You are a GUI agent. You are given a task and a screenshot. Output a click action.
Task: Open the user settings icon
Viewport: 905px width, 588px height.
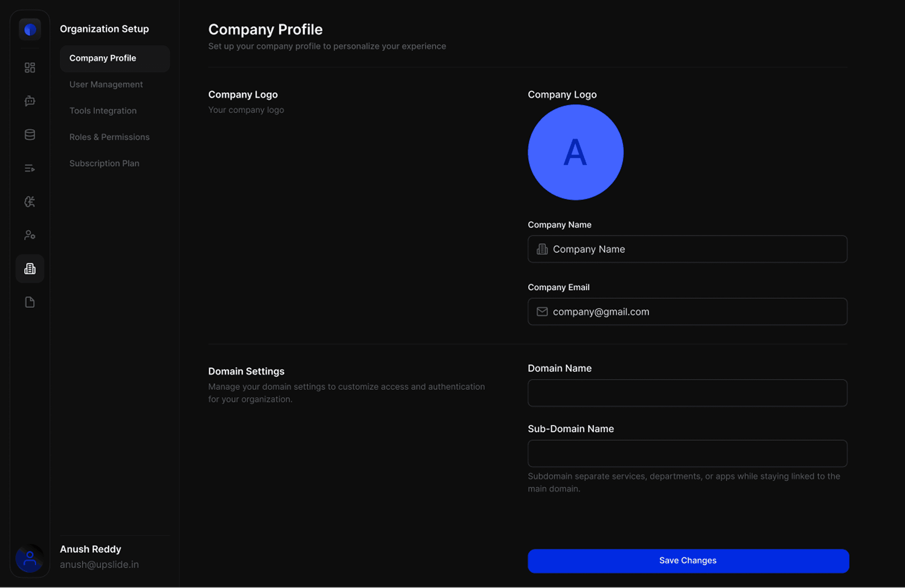(30, 235)
